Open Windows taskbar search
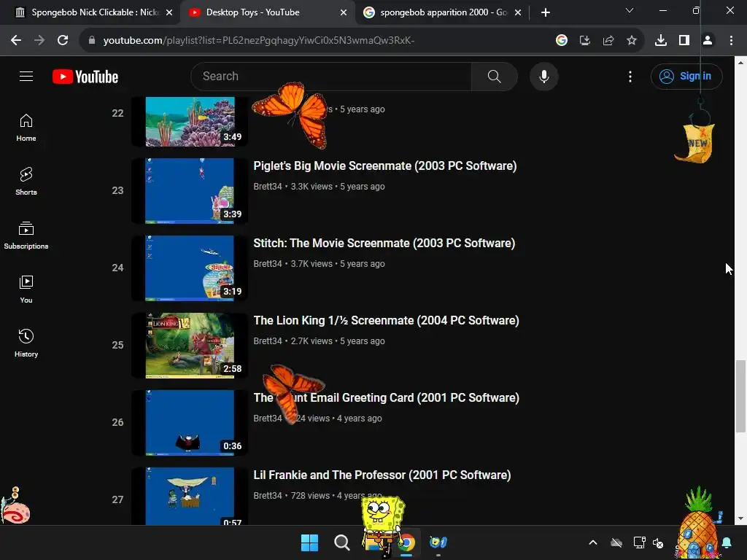This screenshot has height=560, width=747. tap(341, 542)
